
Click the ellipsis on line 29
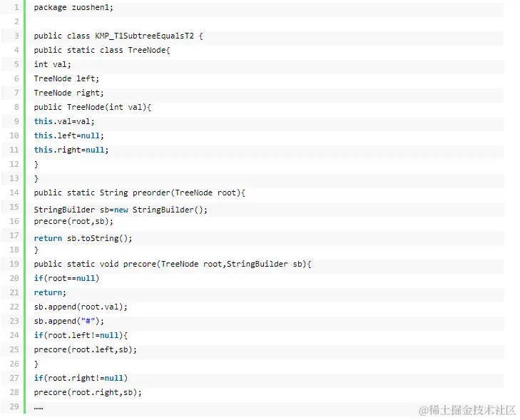(39, 408)
